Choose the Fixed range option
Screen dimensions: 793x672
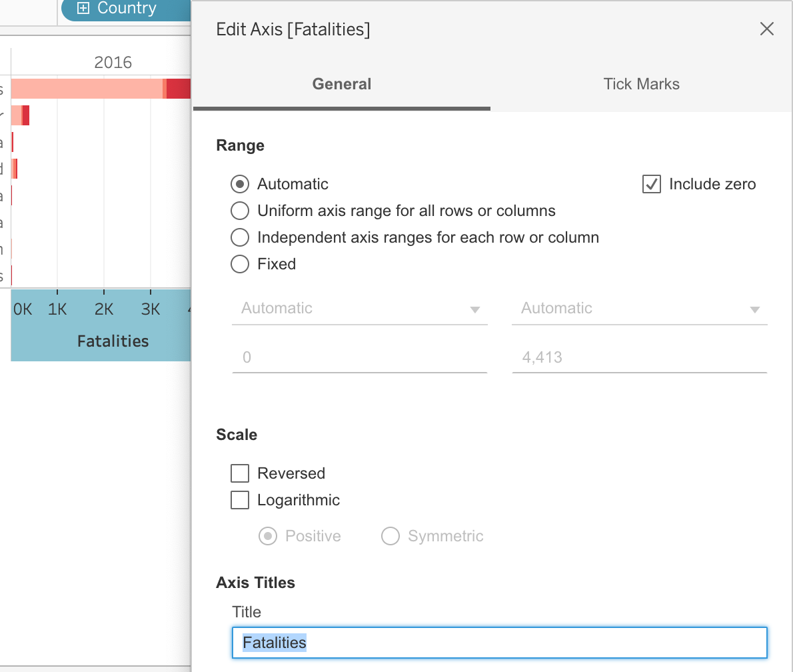(x=240, y=264)
